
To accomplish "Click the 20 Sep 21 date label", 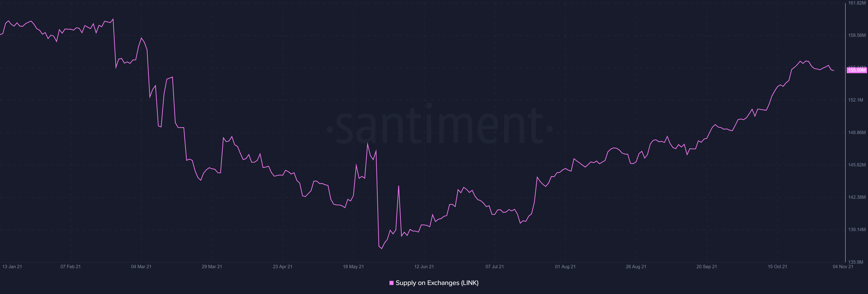I will [x=707, y=267].
